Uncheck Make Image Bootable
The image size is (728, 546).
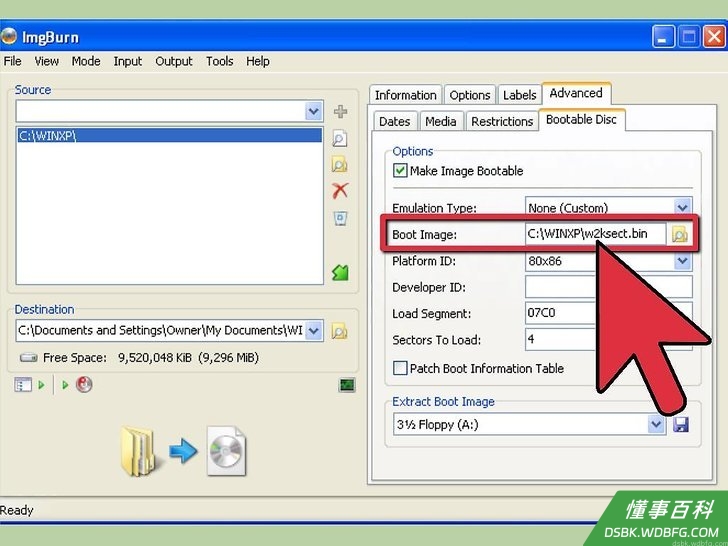click(400, 171)
